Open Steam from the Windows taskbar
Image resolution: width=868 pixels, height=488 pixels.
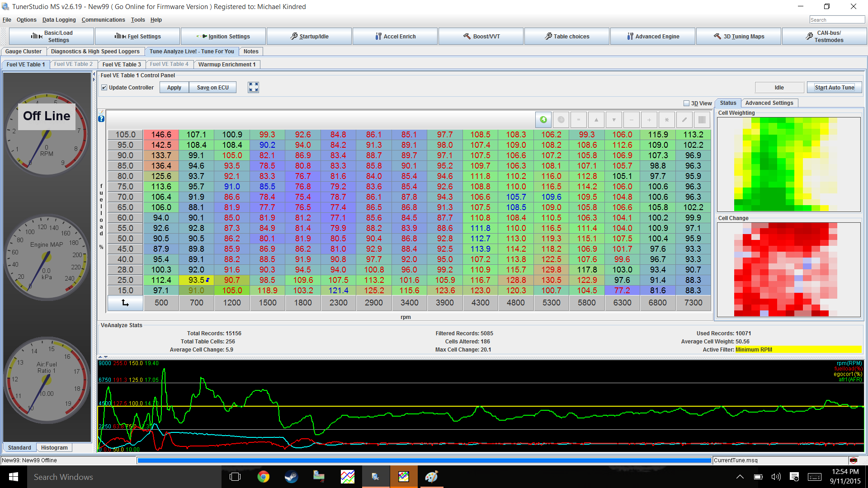click(291, 477)
